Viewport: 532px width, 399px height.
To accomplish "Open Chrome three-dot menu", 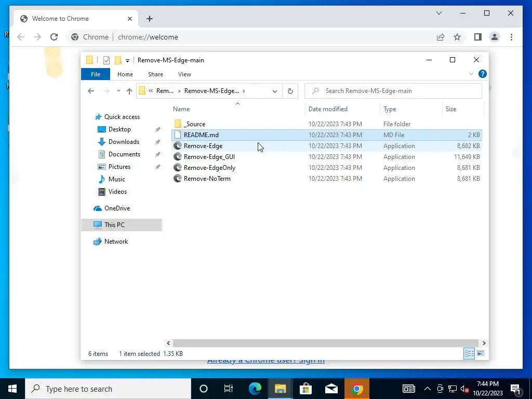I will [511, 37].
